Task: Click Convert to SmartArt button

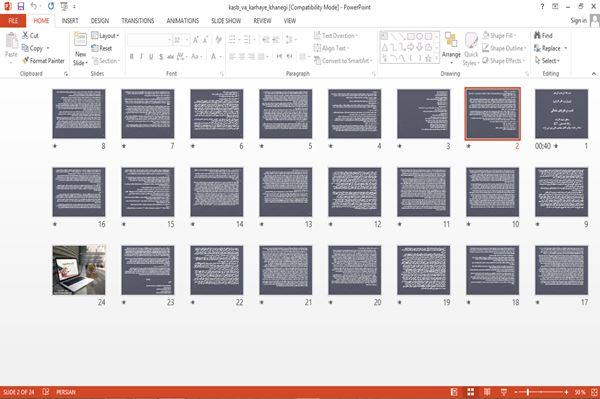Action: click(x=343, y=60)
